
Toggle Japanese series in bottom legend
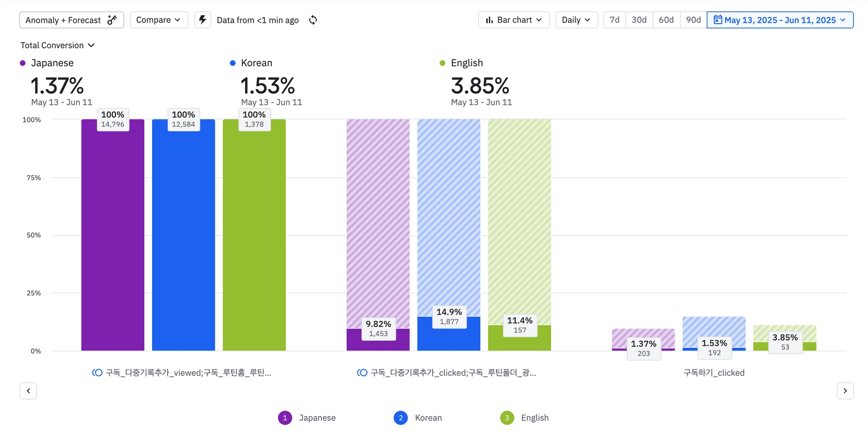[x=285, y=418]
